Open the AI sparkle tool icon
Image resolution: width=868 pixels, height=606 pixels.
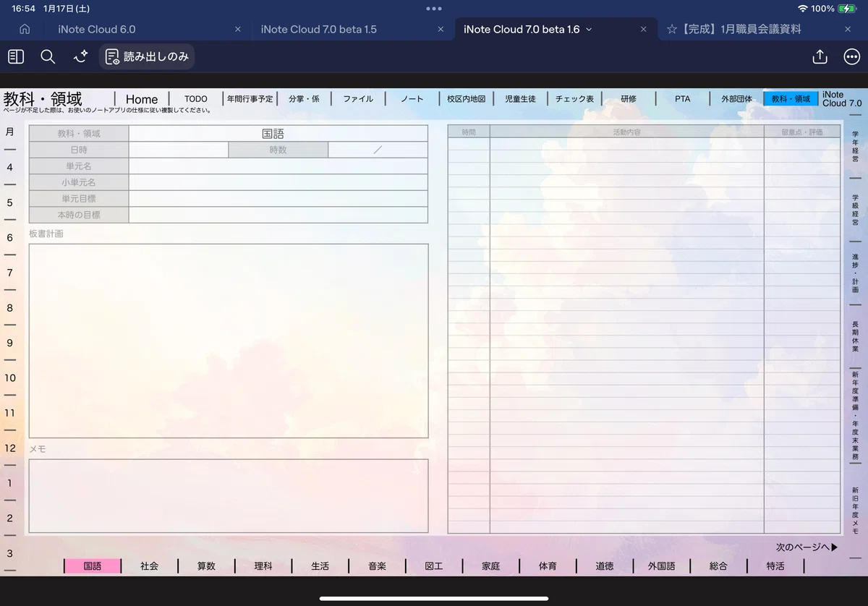tap(80, 56)
